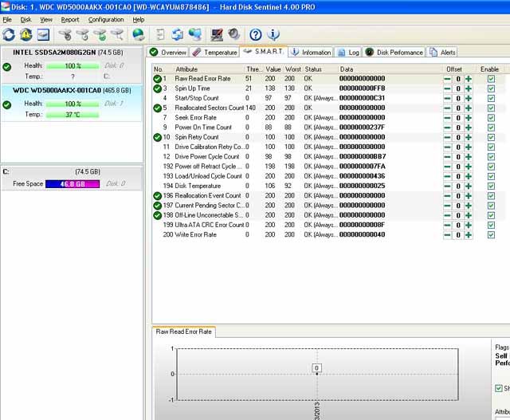This screenshot has width=510, height=420.
Task: Switch to the Disk Performance tab
Action: click(394, 53)
